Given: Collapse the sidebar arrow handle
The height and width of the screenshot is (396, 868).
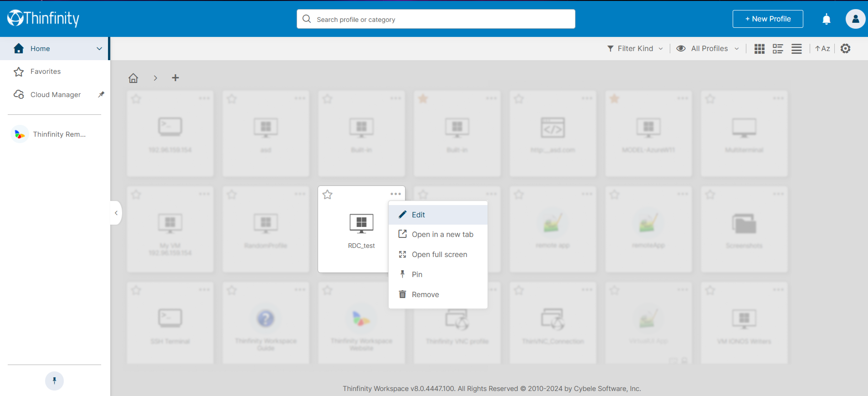Looking at the screenshot, I should point(116,213).
